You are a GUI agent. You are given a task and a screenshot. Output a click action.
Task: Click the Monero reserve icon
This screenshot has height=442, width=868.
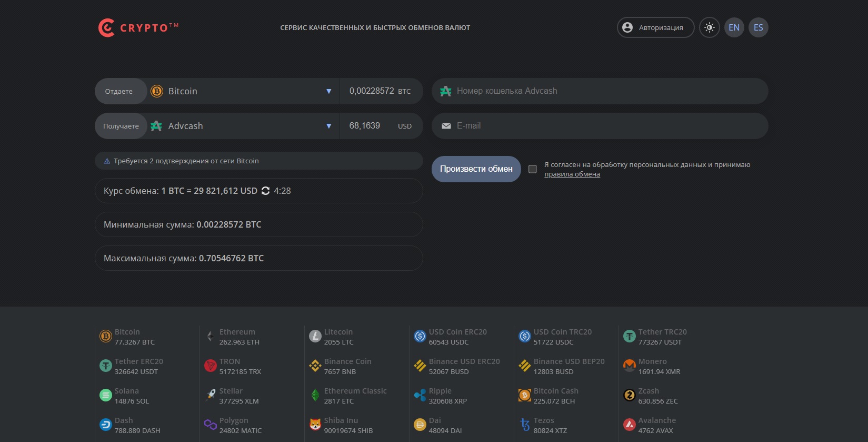[x=630, y=366]
